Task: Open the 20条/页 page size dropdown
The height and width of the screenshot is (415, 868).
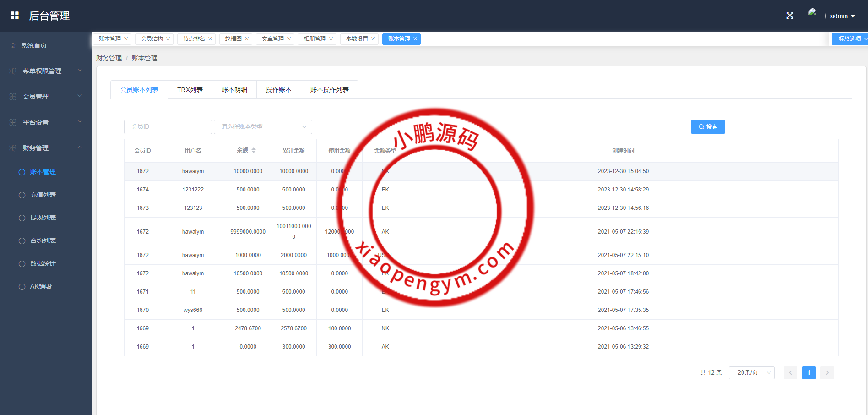Action: (x=751, y=373)
